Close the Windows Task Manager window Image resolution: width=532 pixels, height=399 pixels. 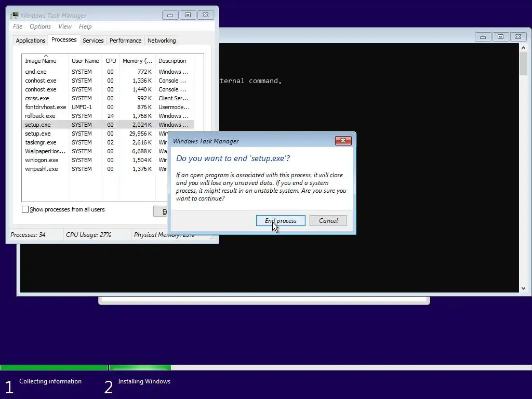[205, 15]
